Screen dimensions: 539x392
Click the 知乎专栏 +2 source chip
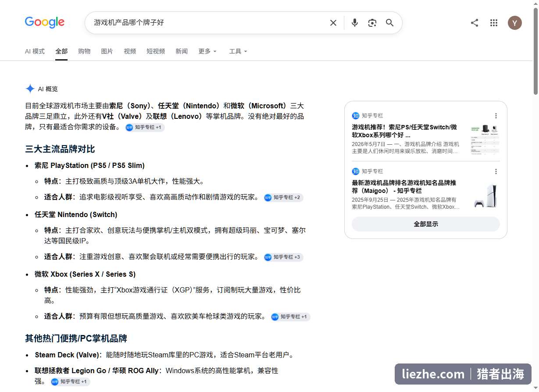(x=283, y=198)
